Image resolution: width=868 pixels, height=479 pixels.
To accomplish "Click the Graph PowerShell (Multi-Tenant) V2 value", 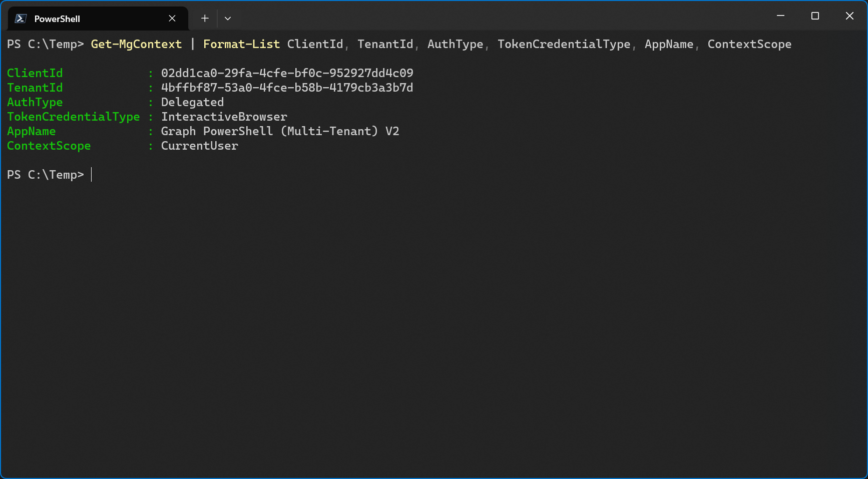I will point(280,131).
